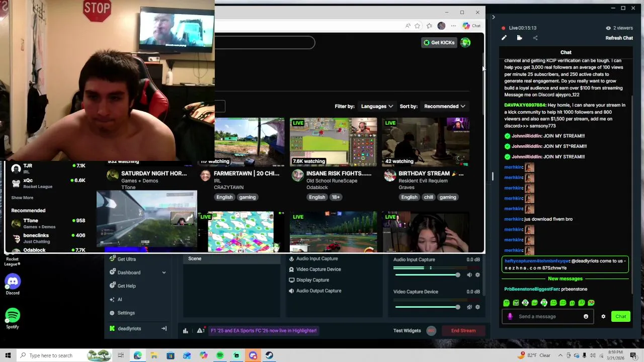The height and width of the screenshot is (362, 644).
Task: Pick the last heart-eyes emote in quick row
Action: click(591, 303)
